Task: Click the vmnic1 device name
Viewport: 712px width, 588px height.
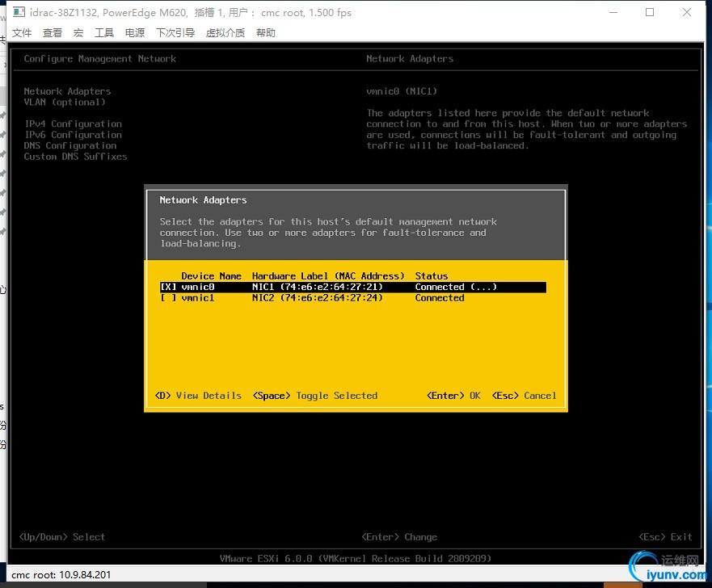Action: pos(197,298)
